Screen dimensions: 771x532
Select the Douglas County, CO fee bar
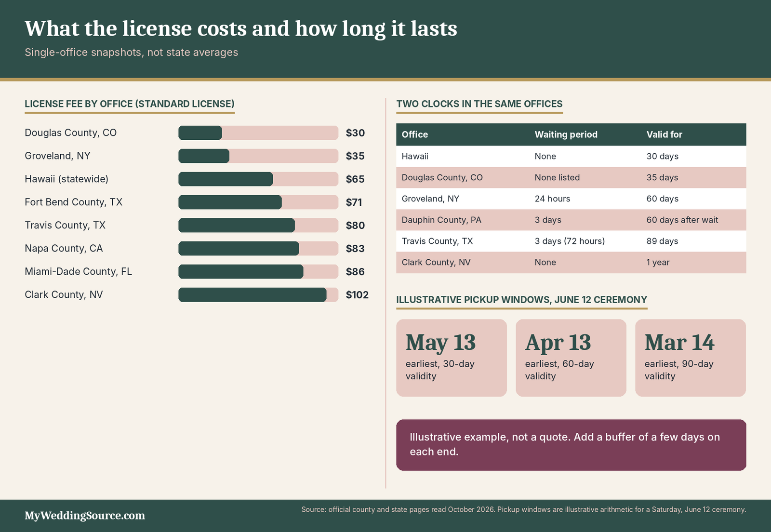pos(258,133)
